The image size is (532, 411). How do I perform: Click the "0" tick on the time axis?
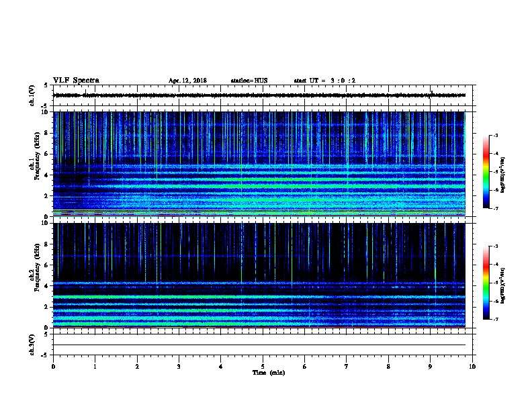tap(53, 367)
